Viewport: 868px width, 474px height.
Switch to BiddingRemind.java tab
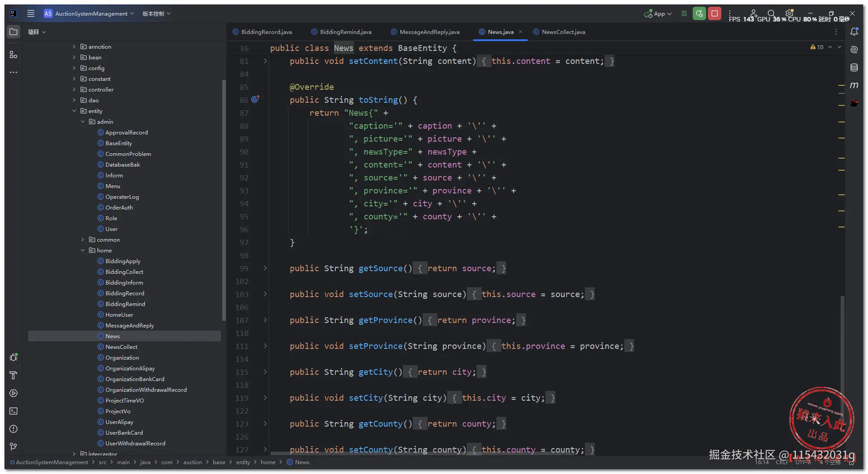[341, 32]
